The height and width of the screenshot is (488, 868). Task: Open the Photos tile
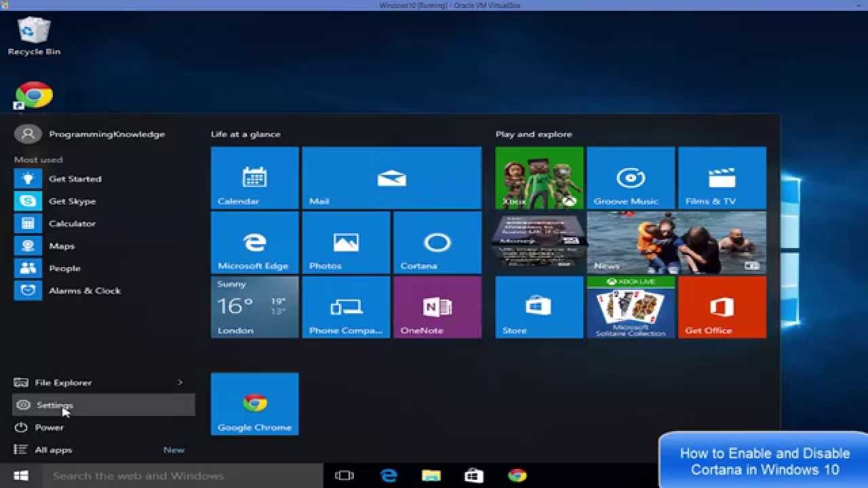346,242
